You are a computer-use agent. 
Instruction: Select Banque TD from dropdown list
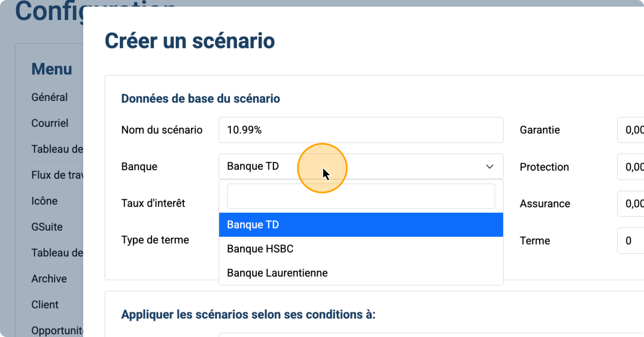pyautogui.click(x=361, y=225)
